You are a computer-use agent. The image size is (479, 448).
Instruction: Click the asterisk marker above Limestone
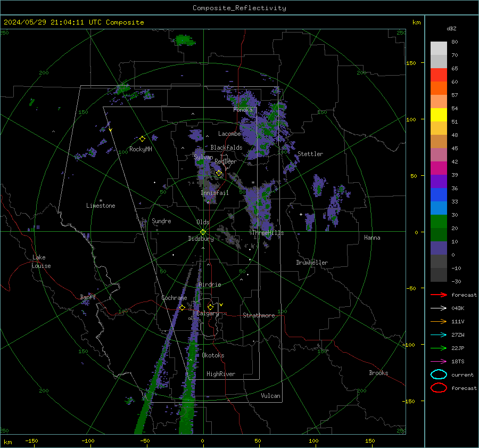101,201
